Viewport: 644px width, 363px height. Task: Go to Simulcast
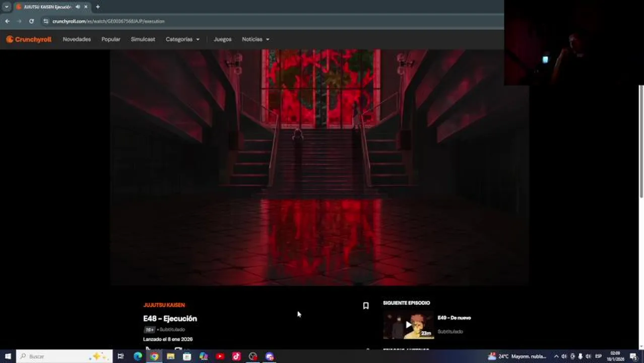(x=143, y=39)
